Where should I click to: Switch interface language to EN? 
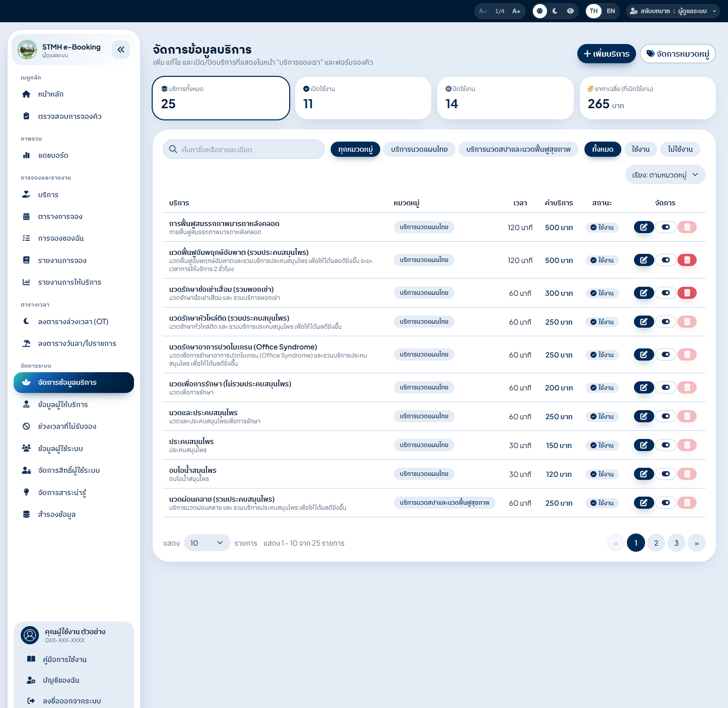[x=611, y=11]
